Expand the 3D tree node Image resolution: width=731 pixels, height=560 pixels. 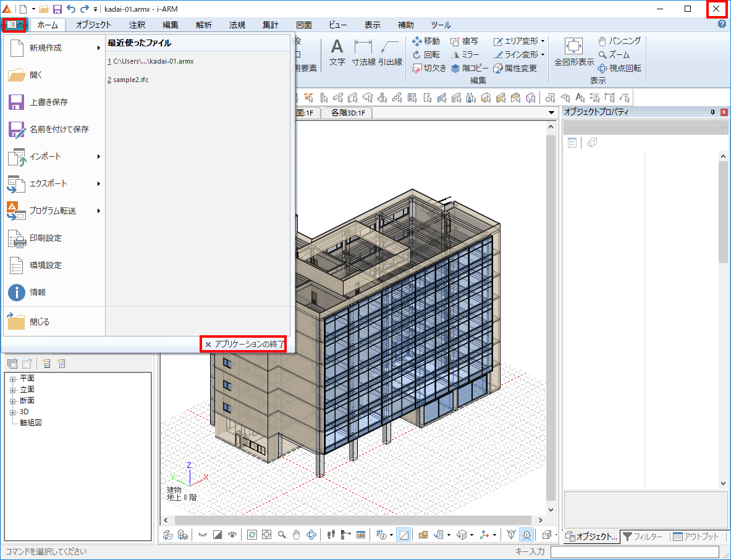point(12,412)
